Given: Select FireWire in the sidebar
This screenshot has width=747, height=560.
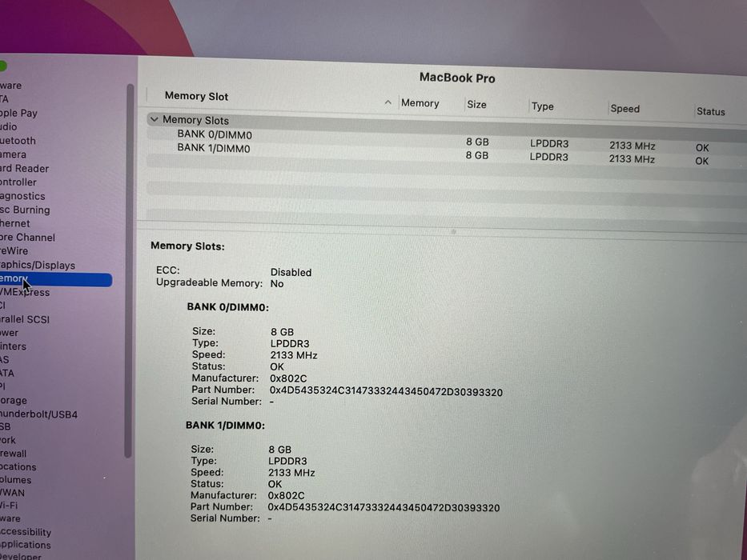Looking at the screenshot, I should point(14,251).
